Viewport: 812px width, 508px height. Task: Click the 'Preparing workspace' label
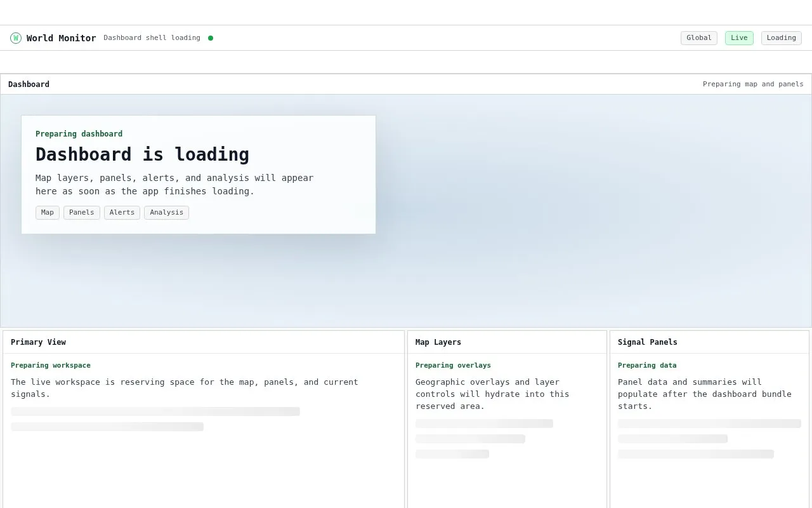(51, 366)
